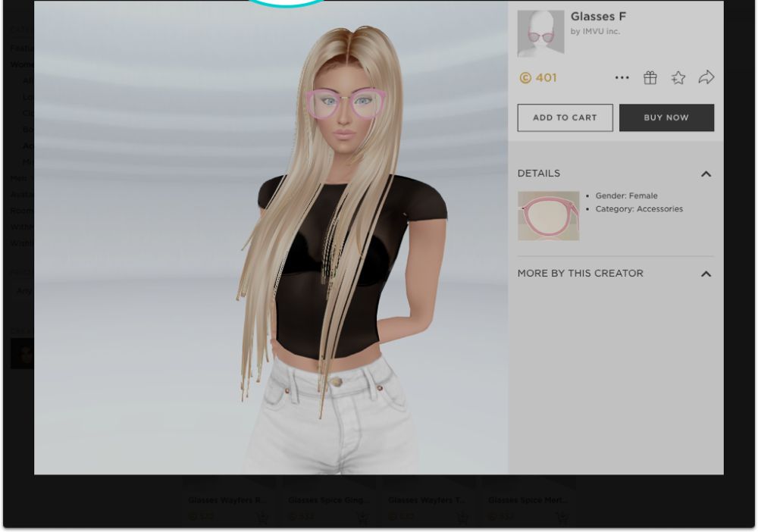Click the credits coin icon beside 401
Viewport: 758px width, 532px height.
[x=525, y=78]
